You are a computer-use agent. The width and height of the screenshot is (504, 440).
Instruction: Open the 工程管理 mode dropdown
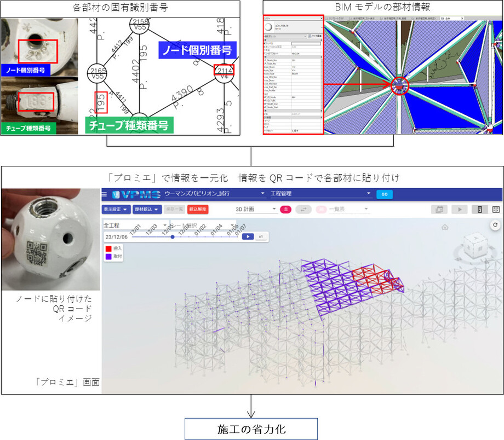tap(320, 194)
